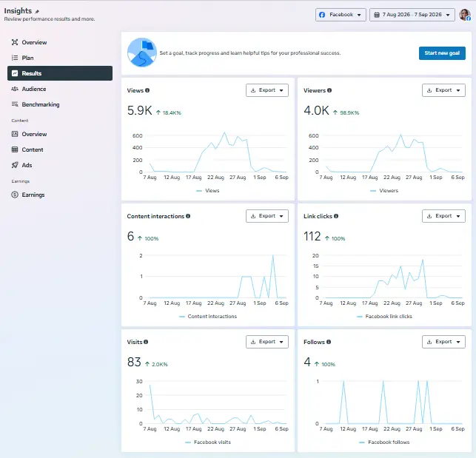Click the goal flag illustration
The height and width of the screenshot is (458, 476).
pyautogui.click(x=142, y=53)
